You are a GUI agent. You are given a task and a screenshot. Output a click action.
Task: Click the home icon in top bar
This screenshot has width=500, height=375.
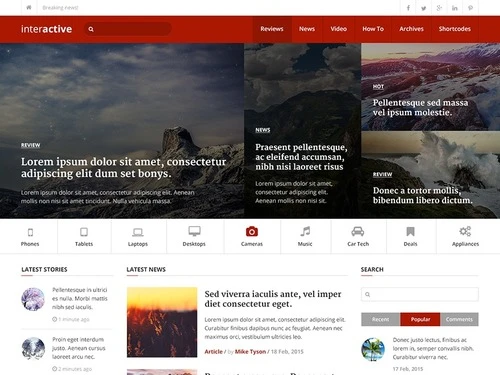(29, 7)
